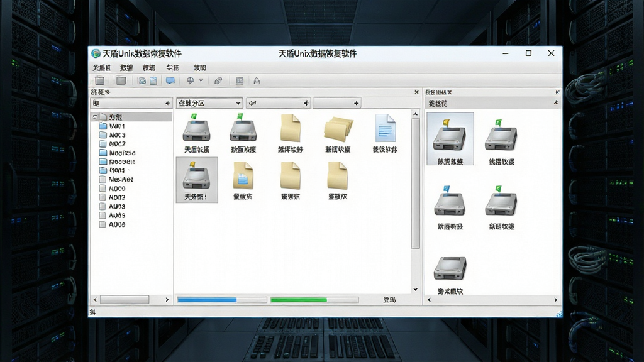The width and height of the screenshot is (644, 362).
Task: Click the underlined panel icon left of the bell
Action: pyautogui.click(x=240, y=80)
